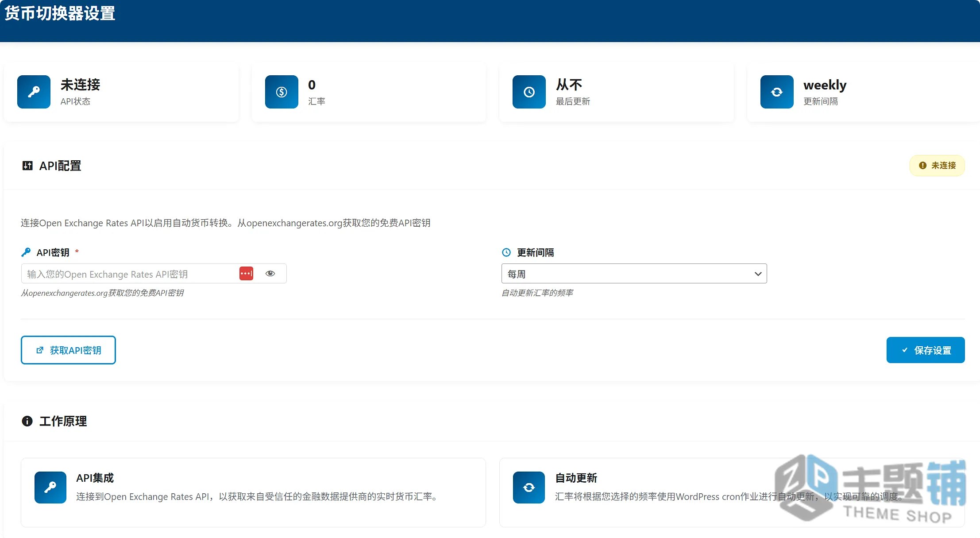Click the 工作原理 section heading
Viewport: 980px width, 538px height.
pos(63,421)
